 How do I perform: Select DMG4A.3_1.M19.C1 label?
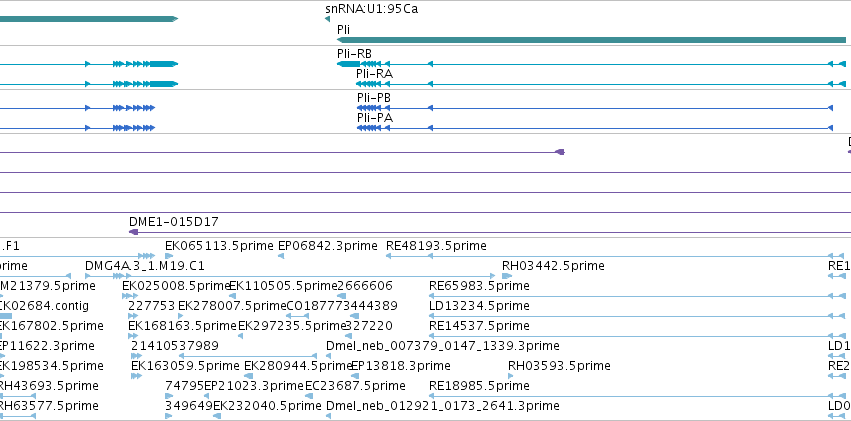[x=145, y=266]
